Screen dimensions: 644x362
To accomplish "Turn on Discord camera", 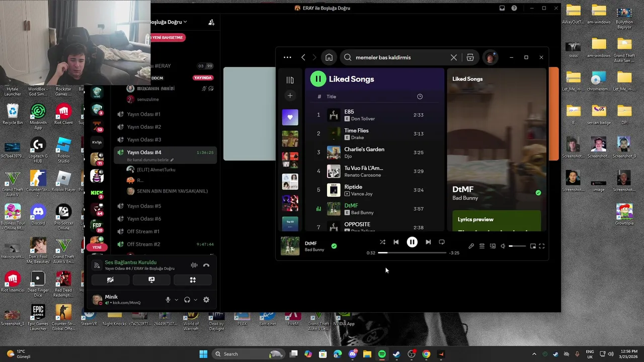I will click(110, 280).
